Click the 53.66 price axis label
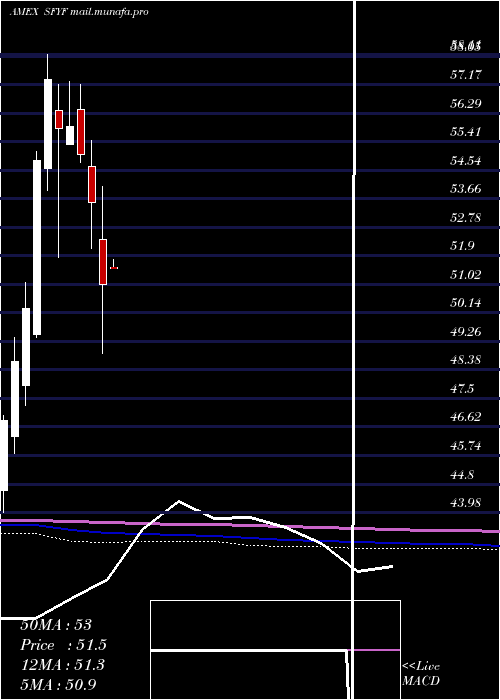Screen dimensions: 500x700 466,189
